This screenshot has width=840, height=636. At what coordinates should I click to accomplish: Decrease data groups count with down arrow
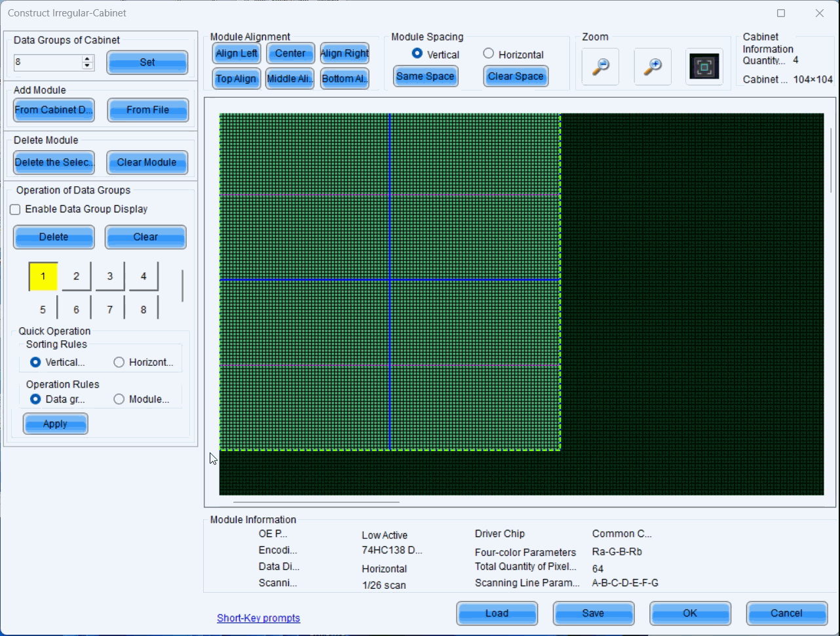point(88,66)
